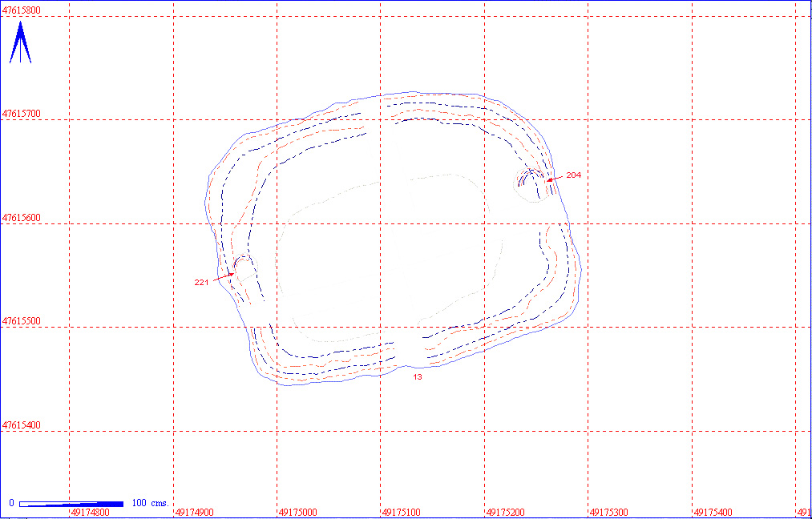Click easting label 49175100
This screenshot has height=519, width=812.
point(402,513)
